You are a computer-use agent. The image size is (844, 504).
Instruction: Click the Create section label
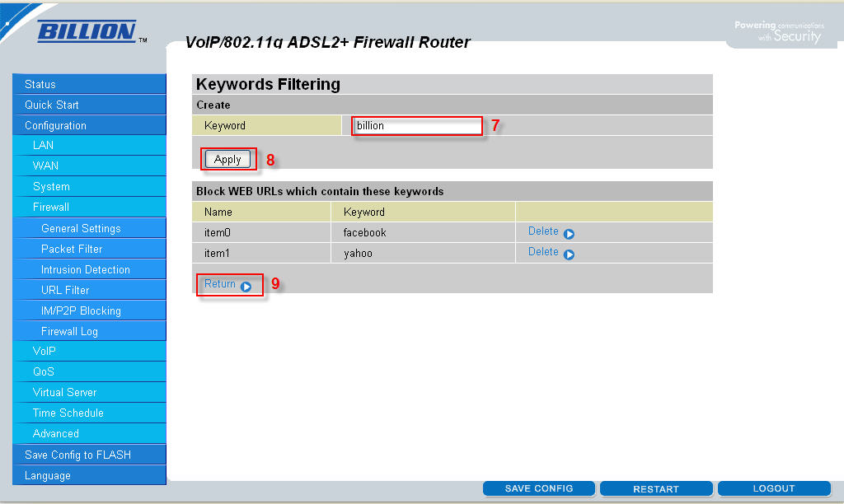tap(213, 105)
